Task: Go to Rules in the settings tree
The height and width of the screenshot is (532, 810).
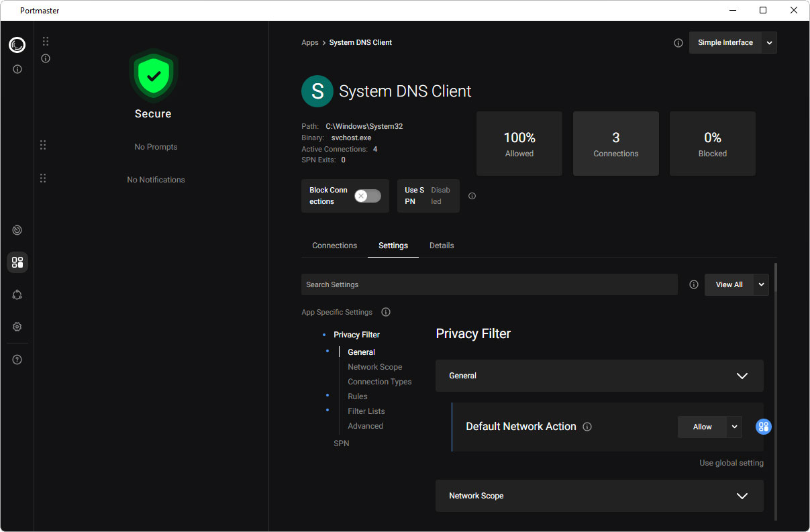Action: (x=358, y=396)
